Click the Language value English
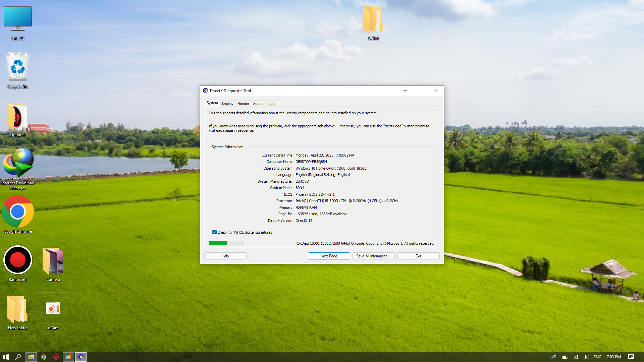 point(323,175)
